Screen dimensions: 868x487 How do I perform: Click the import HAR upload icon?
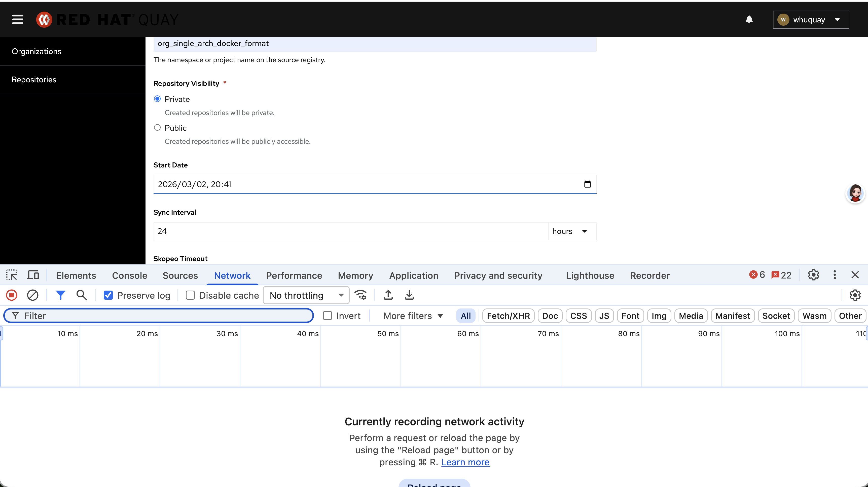pyautogui.click(x=388, y=295)
